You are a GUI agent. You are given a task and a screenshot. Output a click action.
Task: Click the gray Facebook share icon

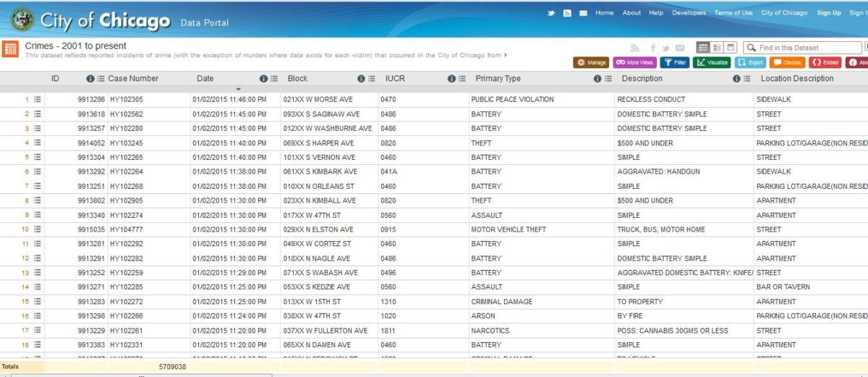click(652, 48)
